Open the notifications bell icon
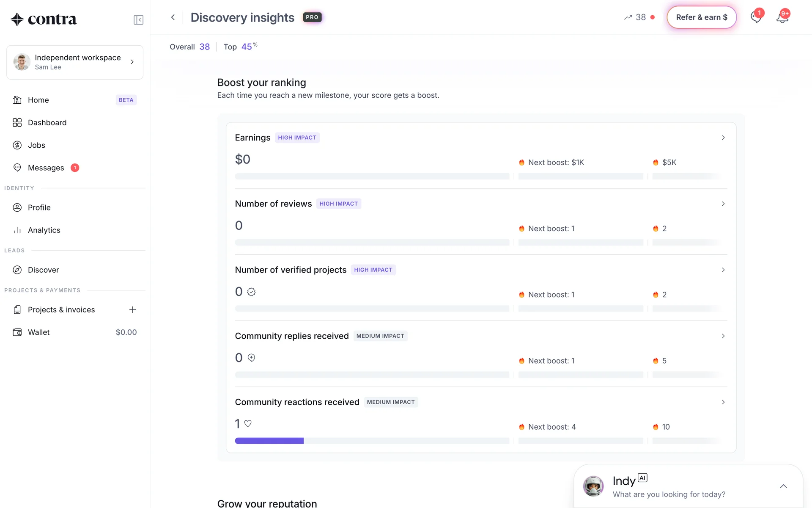 pyautogui.click(x=782, y=18)
